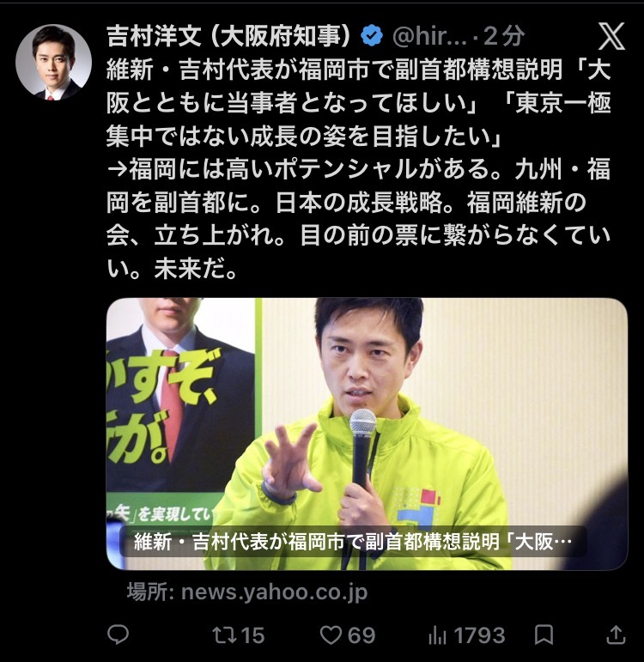Click the like count 69
644x662 pixels.
tap(361, 635)
